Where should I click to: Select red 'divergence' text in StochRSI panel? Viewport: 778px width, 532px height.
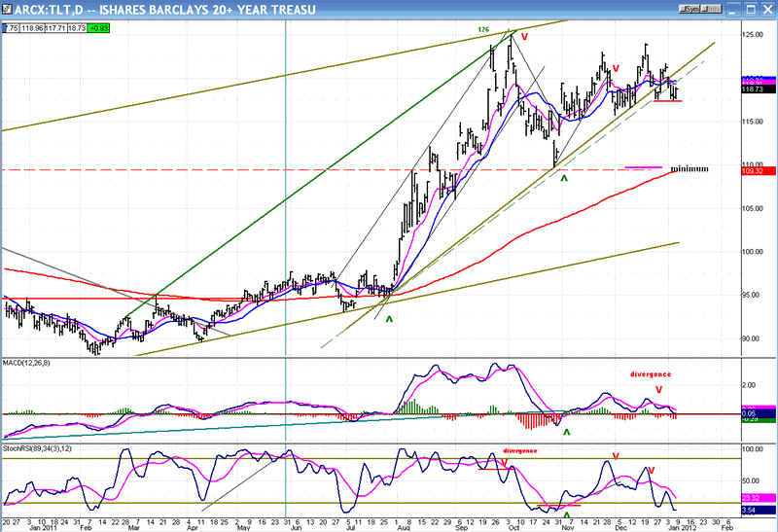[522, 451]
